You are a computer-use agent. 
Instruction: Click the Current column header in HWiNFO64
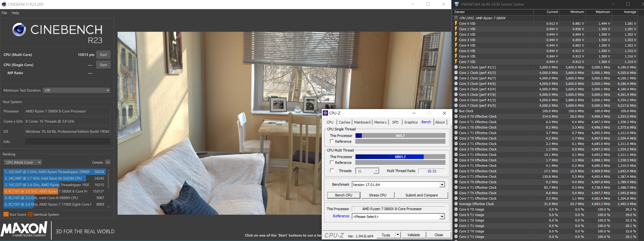tap(546, 12)
